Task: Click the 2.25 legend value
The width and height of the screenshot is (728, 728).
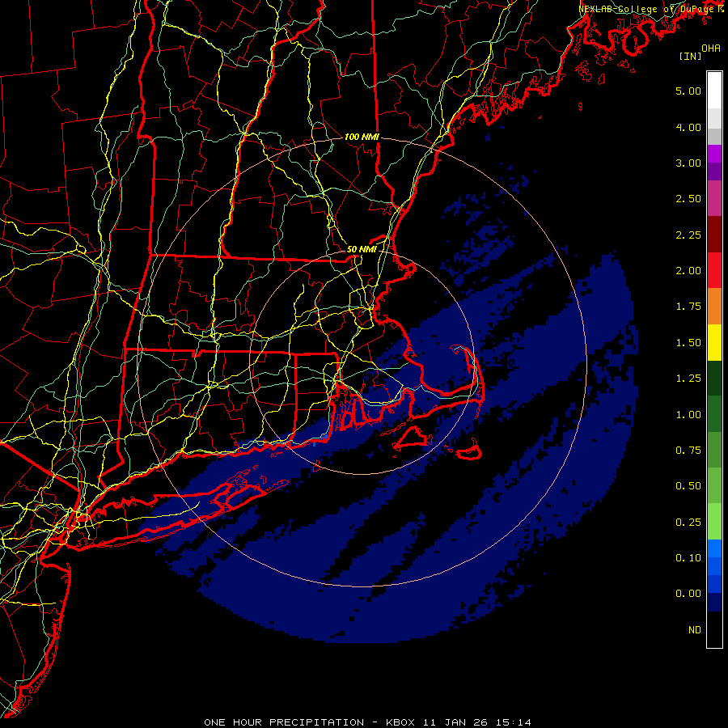Action: click(688, 235)
